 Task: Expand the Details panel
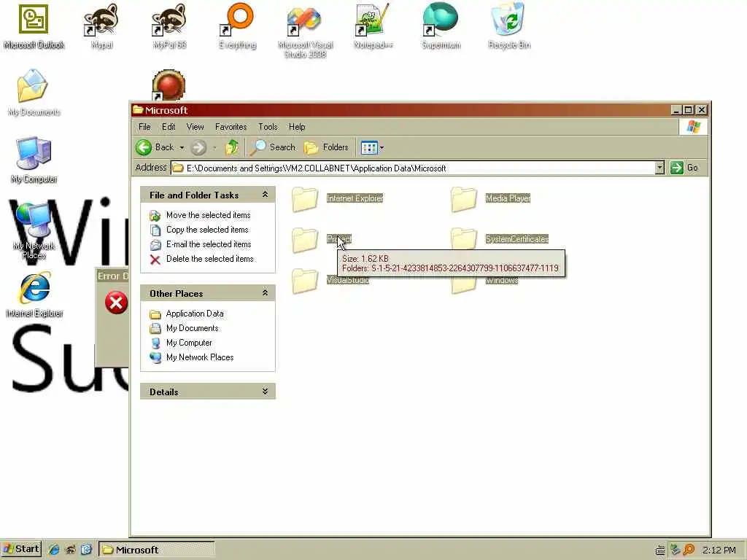pyautogui.click(x=265, y=392)
